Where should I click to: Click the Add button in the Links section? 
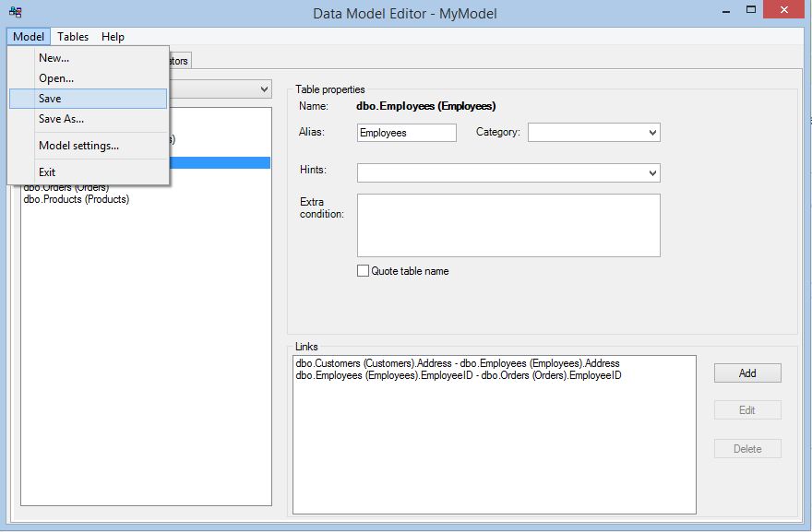746,372
